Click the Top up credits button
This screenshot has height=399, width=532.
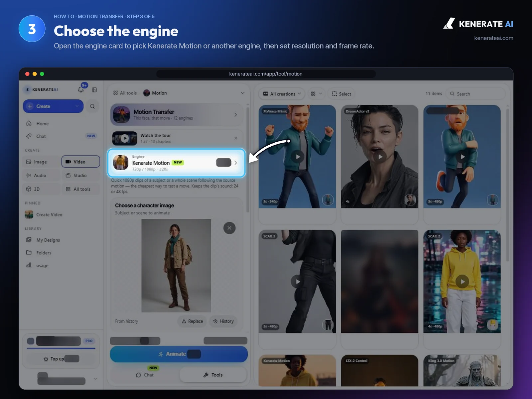click(x=61, y=359)
